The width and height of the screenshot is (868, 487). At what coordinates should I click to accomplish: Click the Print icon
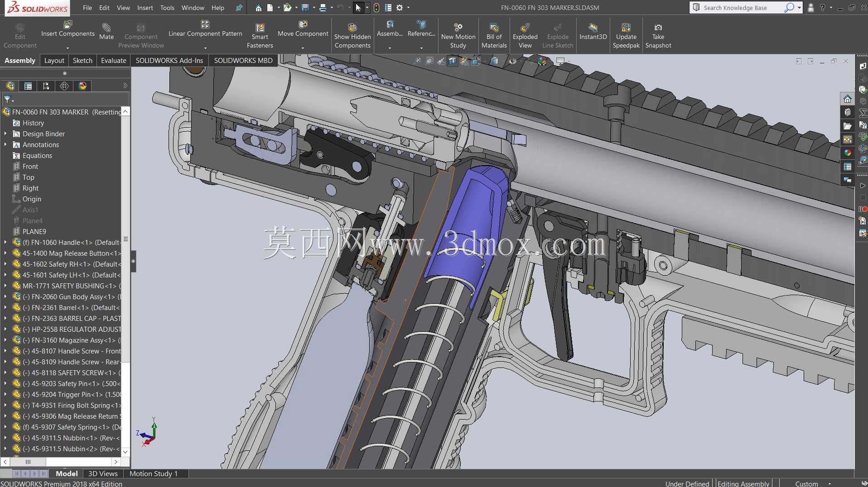[323, 8]
